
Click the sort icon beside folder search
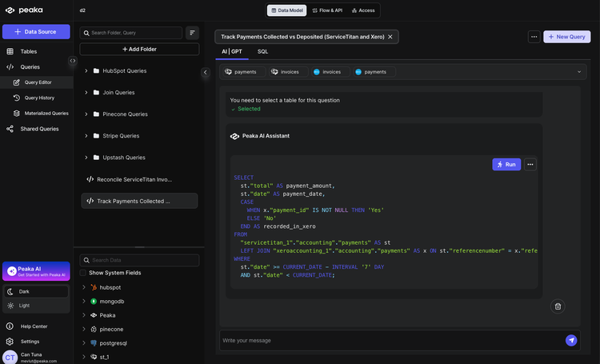pos(192,33)
